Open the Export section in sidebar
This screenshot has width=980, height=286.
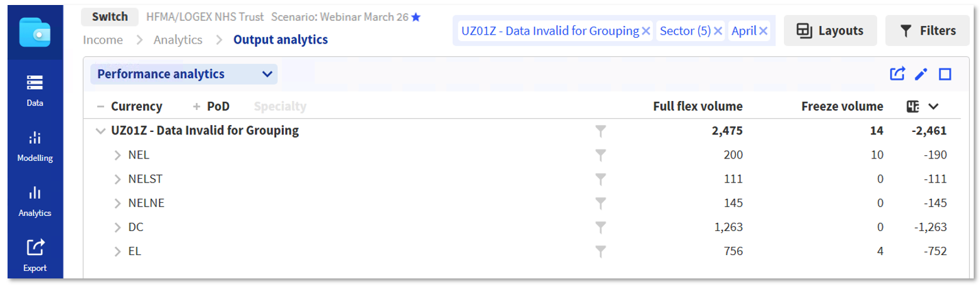coord(35,254)
